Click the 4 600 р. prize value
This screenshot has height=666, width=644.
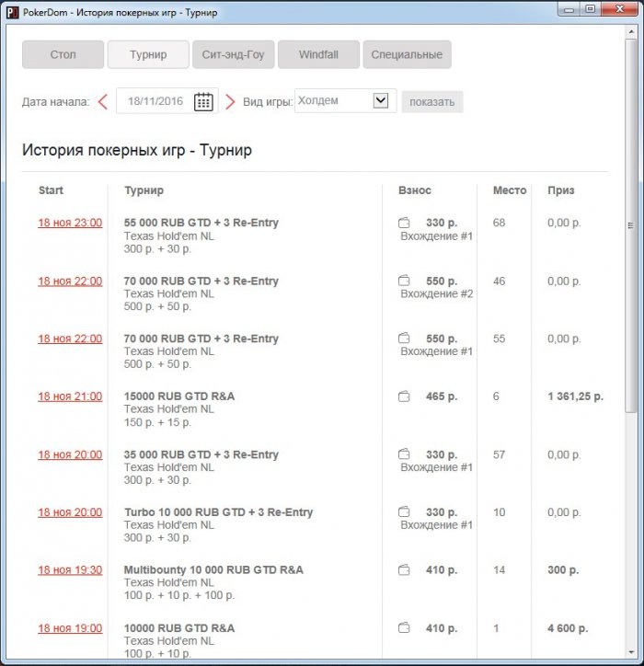568,628
